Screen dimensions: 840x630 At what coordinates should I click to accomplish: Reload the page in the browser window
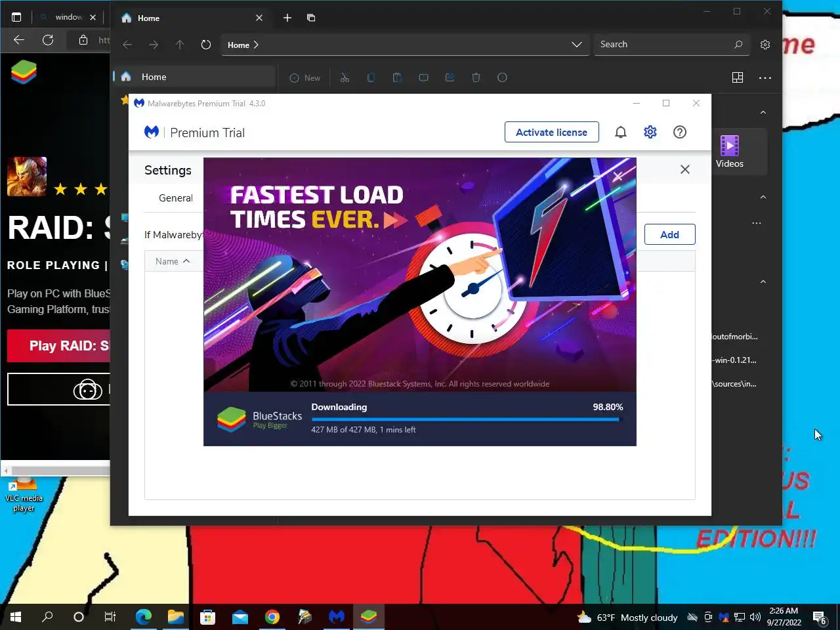48,40
